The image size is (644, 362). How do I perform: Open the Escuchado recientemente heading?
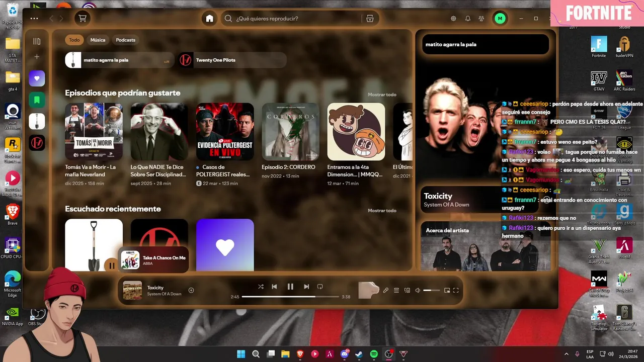[113, 209]
